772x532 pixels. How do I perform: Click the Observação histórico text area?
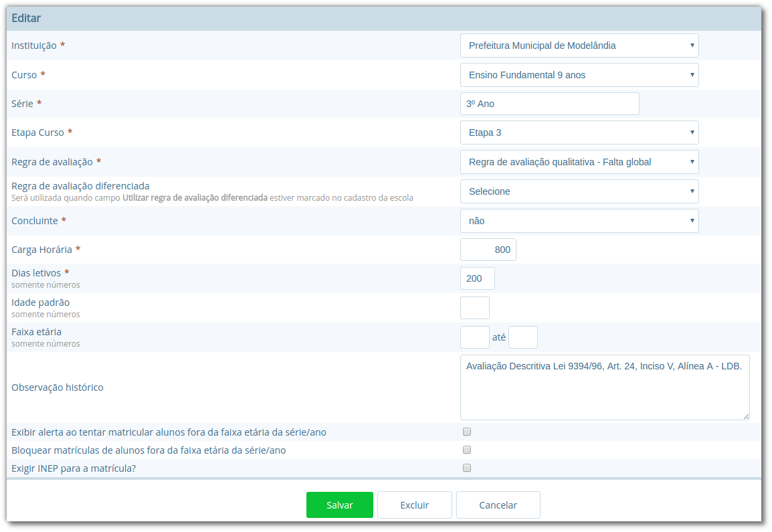click(605, 387)
